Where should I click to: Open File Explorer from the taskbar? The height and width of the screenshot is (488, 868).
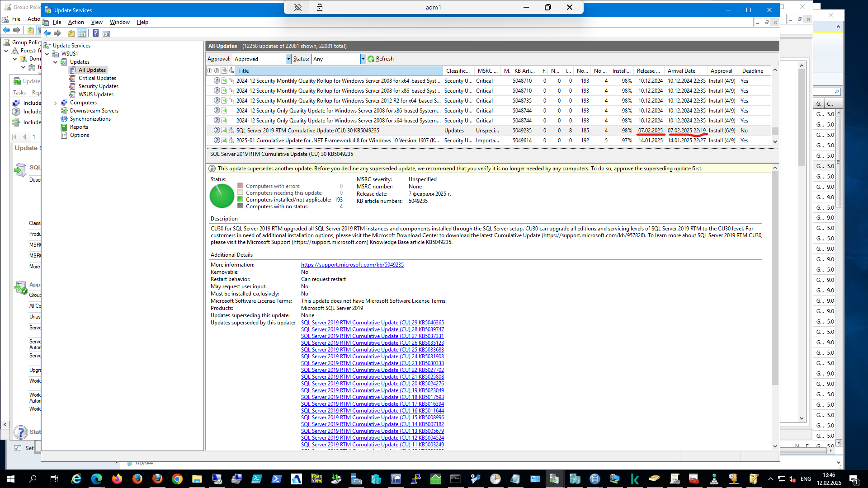pos(197,479)
